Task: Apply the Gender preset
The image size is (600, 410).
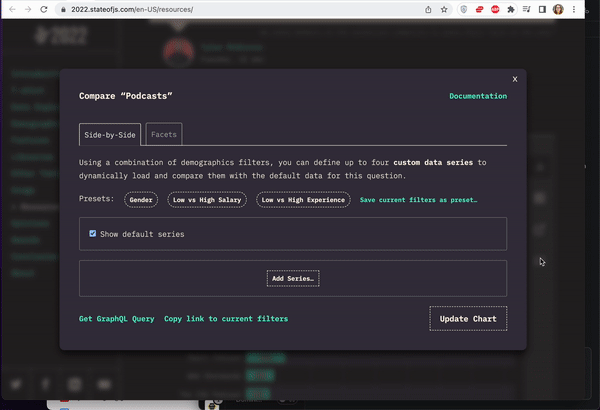Action: point(141,200)
